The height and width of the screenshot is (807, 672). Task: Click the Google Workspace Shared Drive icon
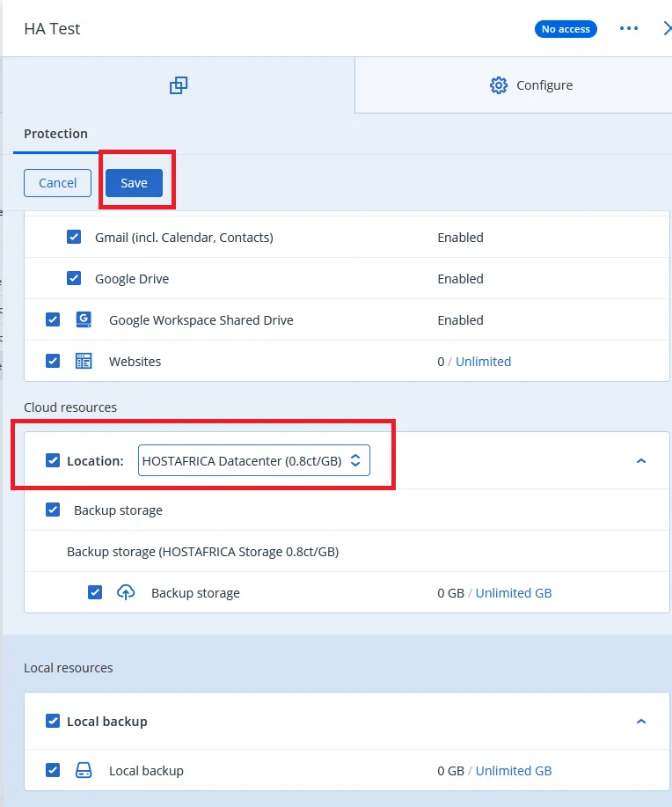point(84,319)
